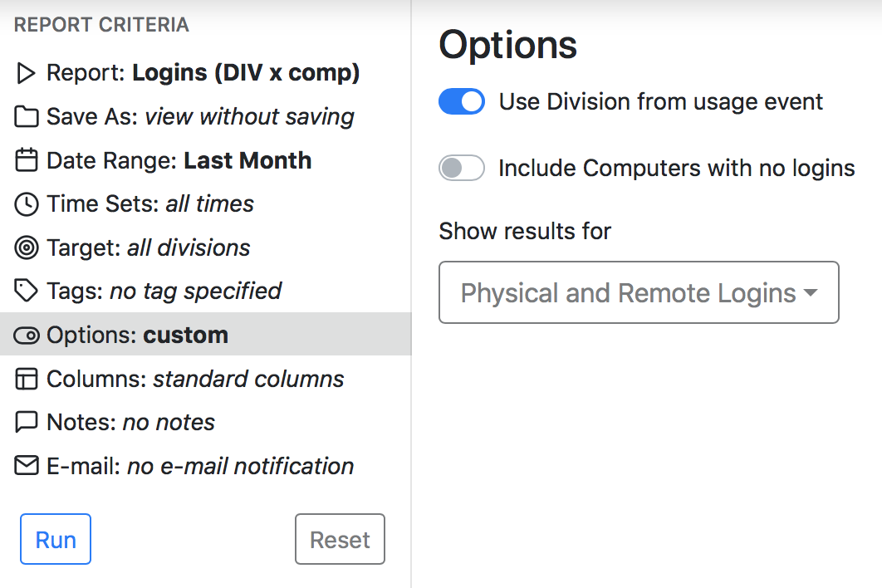
Task: Click the tag icon beside Tags
Action: point(27,291)
